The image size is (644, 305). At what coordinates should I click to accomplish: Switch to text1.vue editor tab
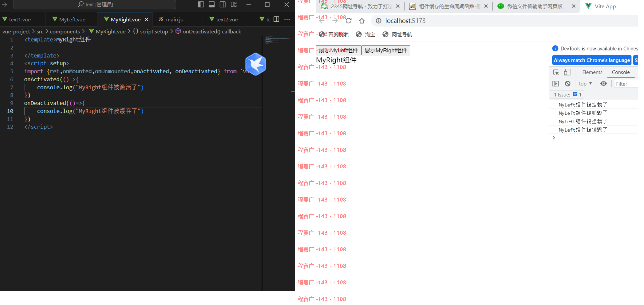click(20, 20)
